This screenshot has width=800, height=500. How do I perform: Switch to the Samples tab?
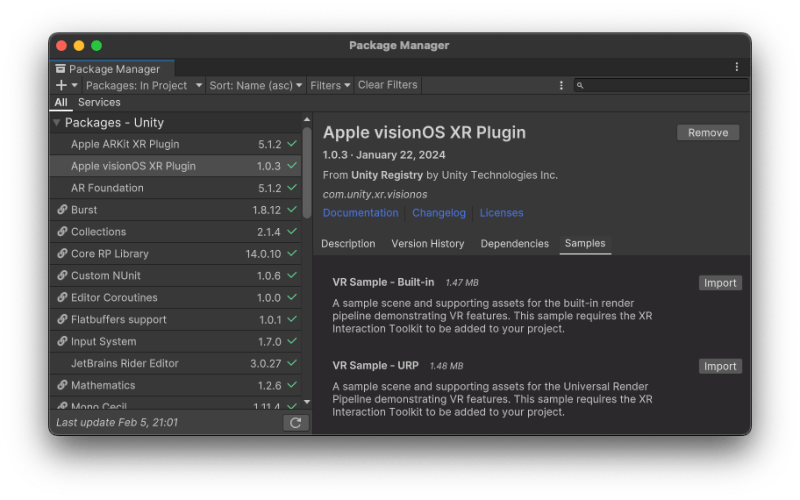pyautogui.click(x=585, y=244)
